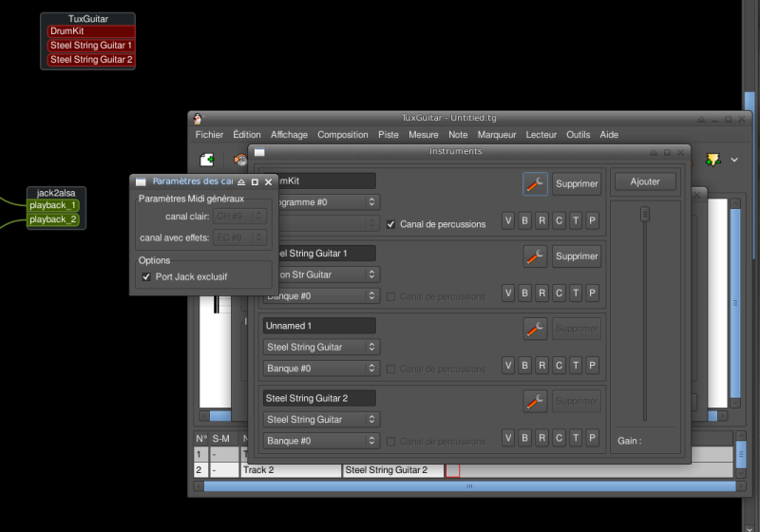The width and height of the screenshot is (760, 532).
Task: Click P button in DrumKit channel row
Action: (x=592, y=220)
